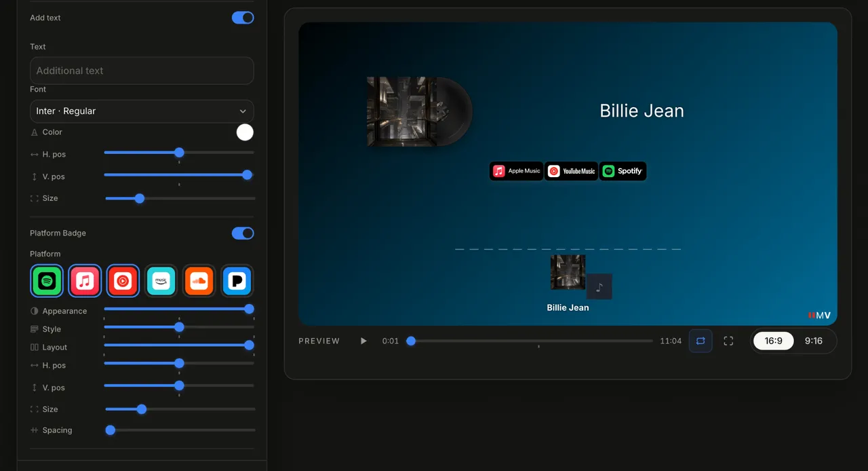This screenshot has width=868, height=471.
Task: Adjust the Platform Badge H. pos slider
Action: click(x=179, y=364)
